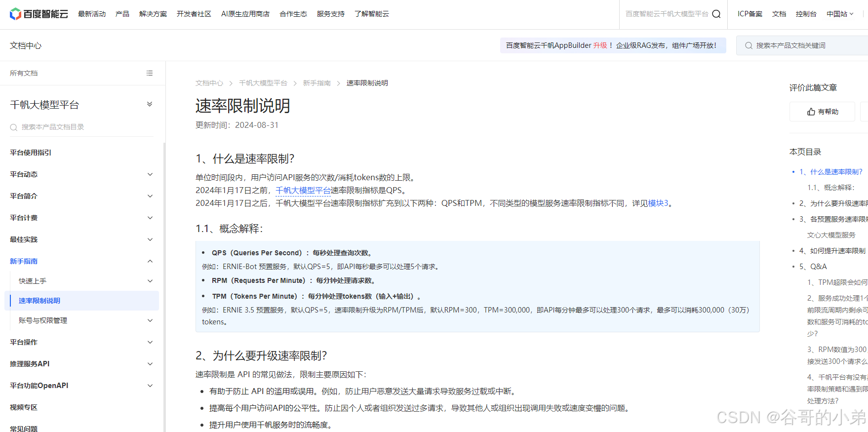The image size is (868, 432).
Task: Click the sidebar vertical scrollbar
Action: click(164, 287)
